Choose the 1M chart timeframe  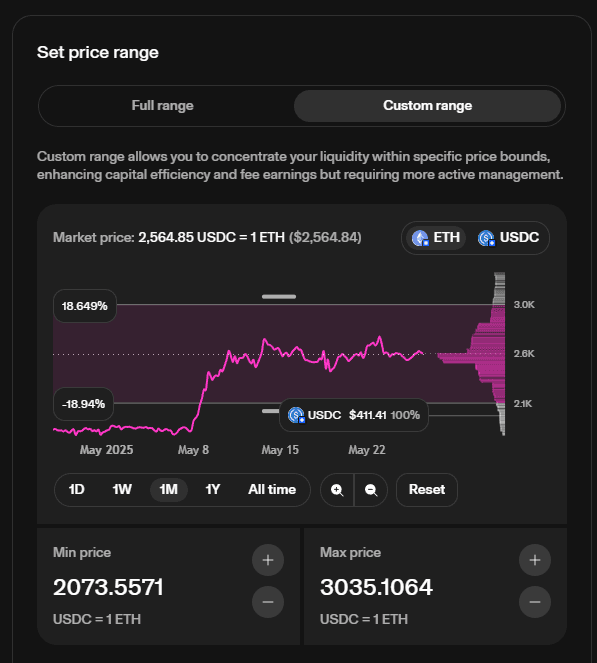(x=169, y=490)
